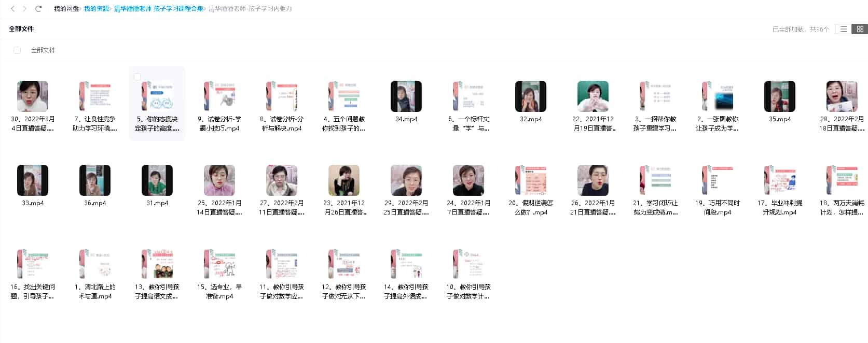This screenshot has width=868, height=343.
Task: Select the 35.mp4 video thumbnail
Action: [780, 96]
